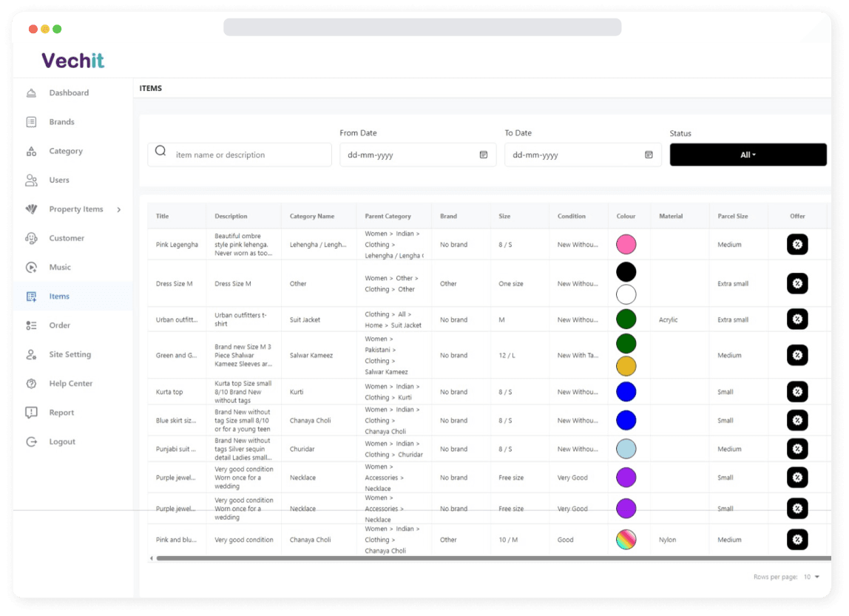Click the Order sidebar icon
Image resolution: width=849 pixels, height=616 pixels.
(31, 325)
